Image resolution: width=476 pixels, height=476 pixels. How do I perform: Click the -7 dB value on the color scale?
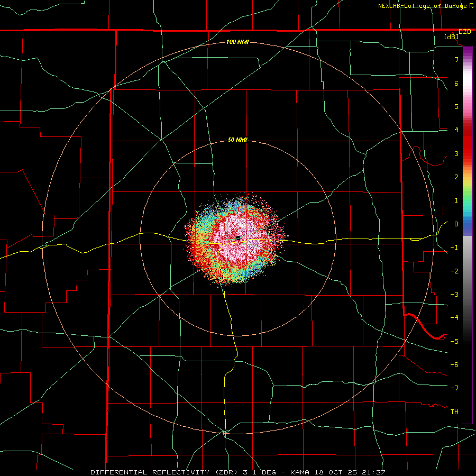coord(454,388)
